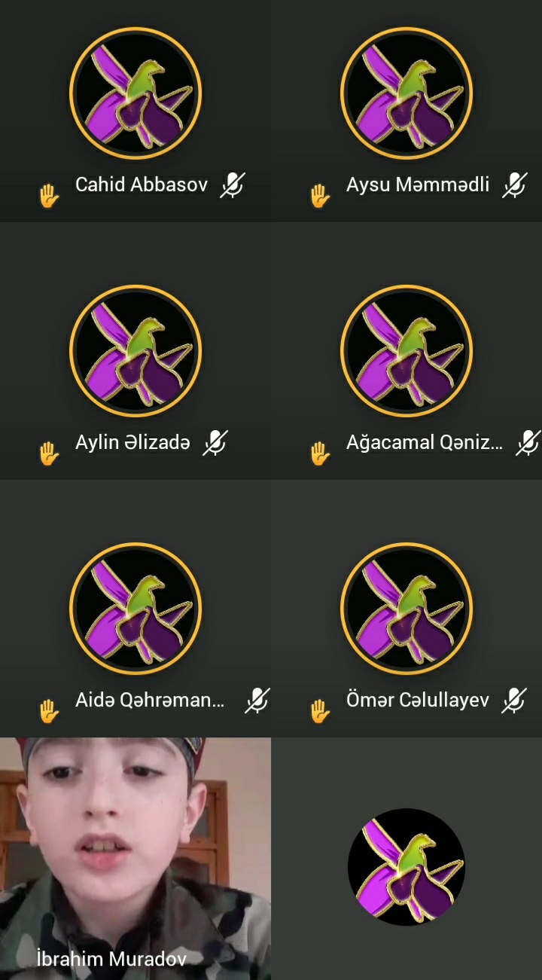Click the İbrahim Muradov name label

click(111, 958)
